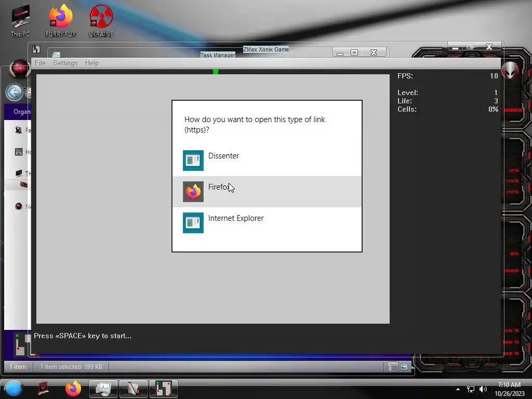532x399 pixels.
Task: Open the Alienware skull taskbar icon
Action: click(44, 389)
